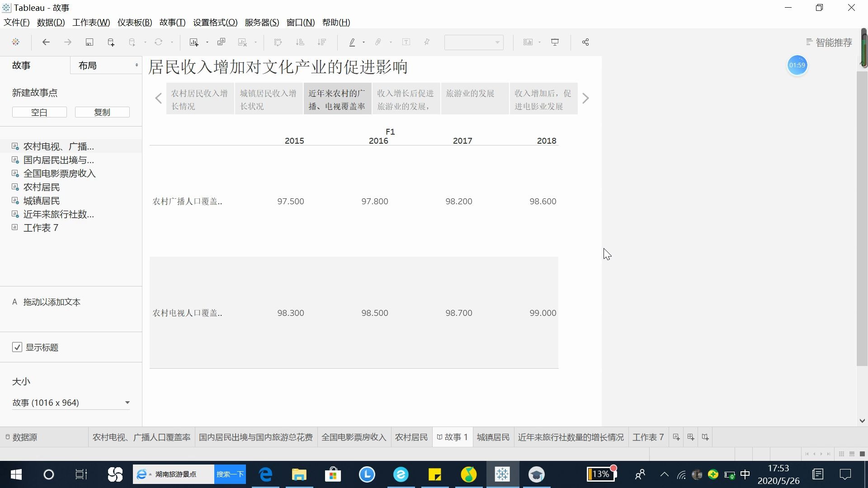The height and width of the screenshot is (488, 868).
Task: Add a 空白 blank story point
Action: tap(39, 112)
